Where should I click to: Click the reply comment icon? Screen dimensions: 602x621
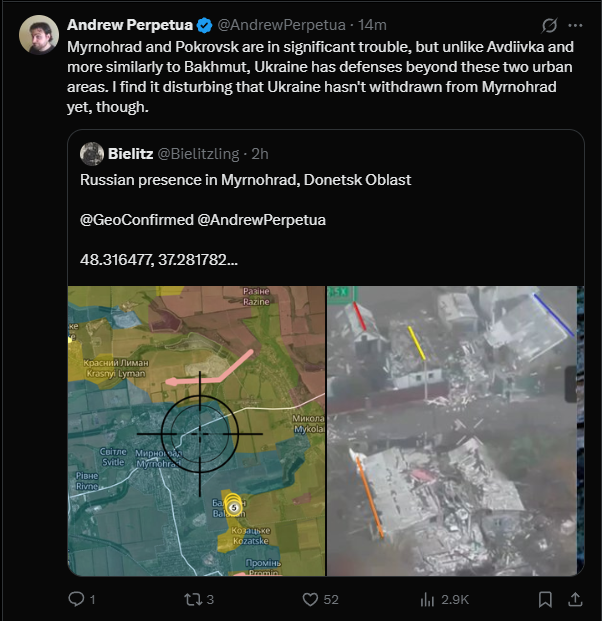pos(77,599)
